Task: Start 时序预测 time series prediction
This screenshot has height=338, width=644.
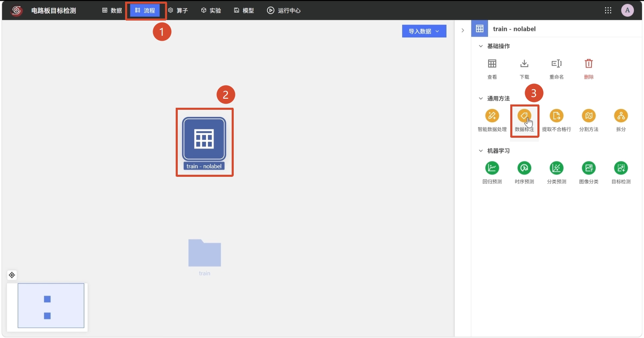Action: tap(524, 168)
